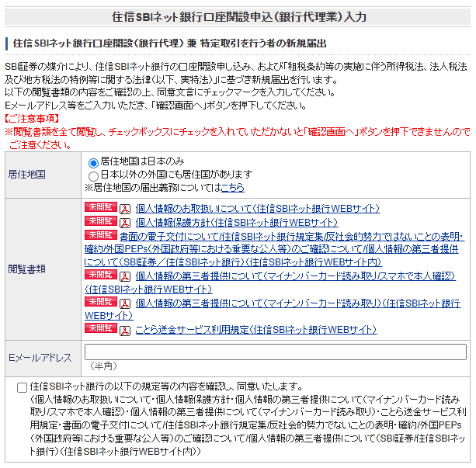Click the red '【ご注意事項】' heading
This screenshot has width=476, height=468.
coord(32,119)
